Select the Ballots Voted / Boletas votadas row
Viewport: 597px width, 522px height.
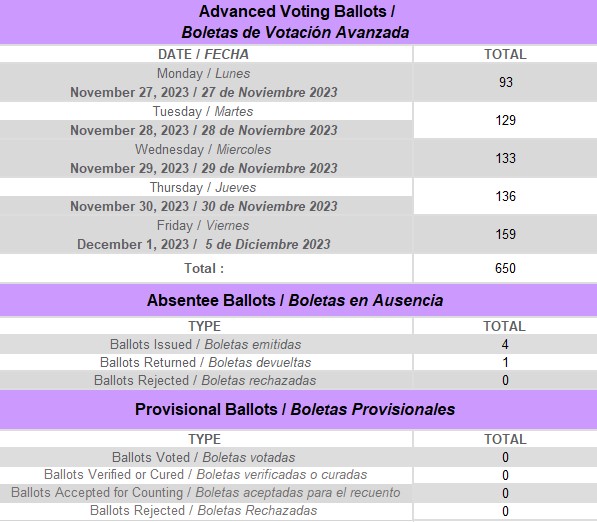[x=298, y=457]
